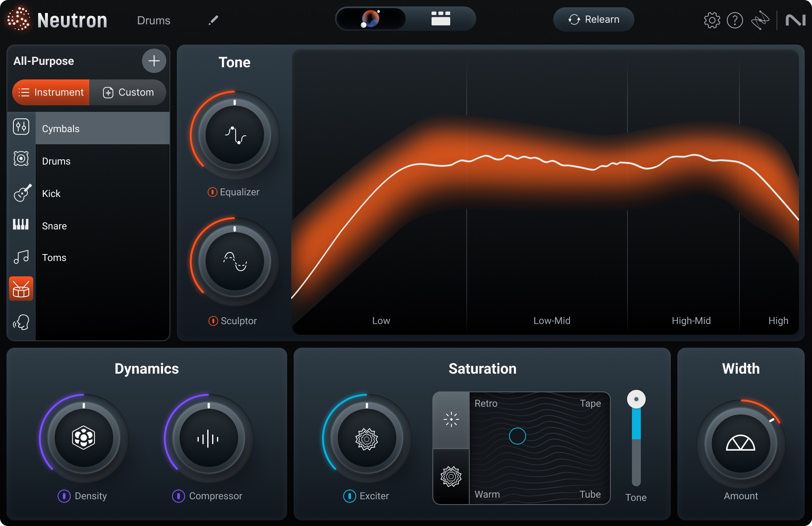This screenshot has height=526, width=812.
Task: Click the All-Purpose header text
Action: 44,61
